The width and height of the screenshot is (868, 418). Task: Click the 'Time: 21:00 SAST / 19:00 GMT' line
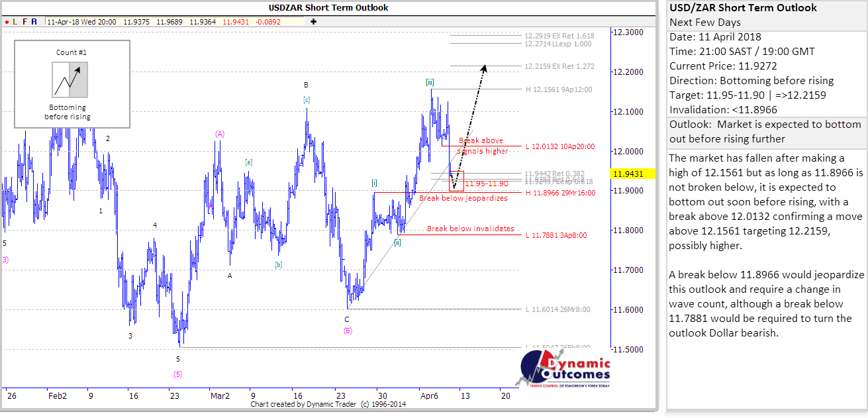pyautogui.click(x=742, y=52)
